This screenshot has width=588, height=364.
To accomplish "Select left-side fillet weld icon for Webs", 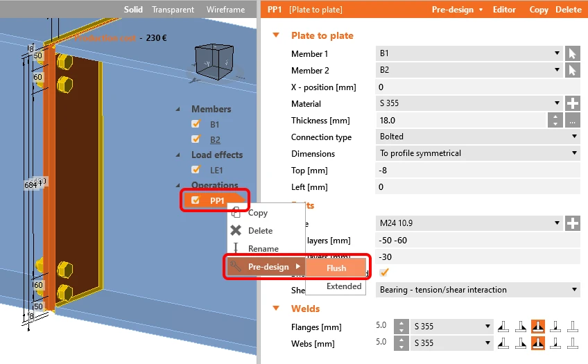I will pyautogui.click(x=503, y=343).
